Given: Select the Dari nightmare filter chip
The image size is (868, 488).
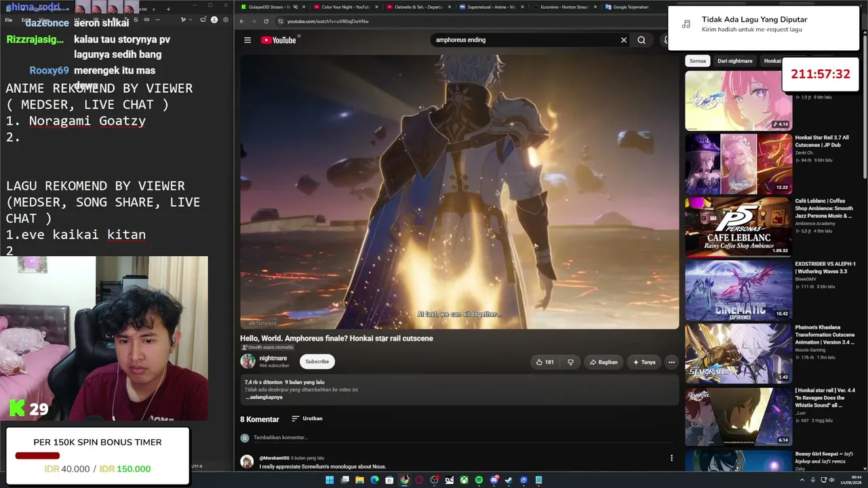Looking at the screenshot, I should pos(735,61).
